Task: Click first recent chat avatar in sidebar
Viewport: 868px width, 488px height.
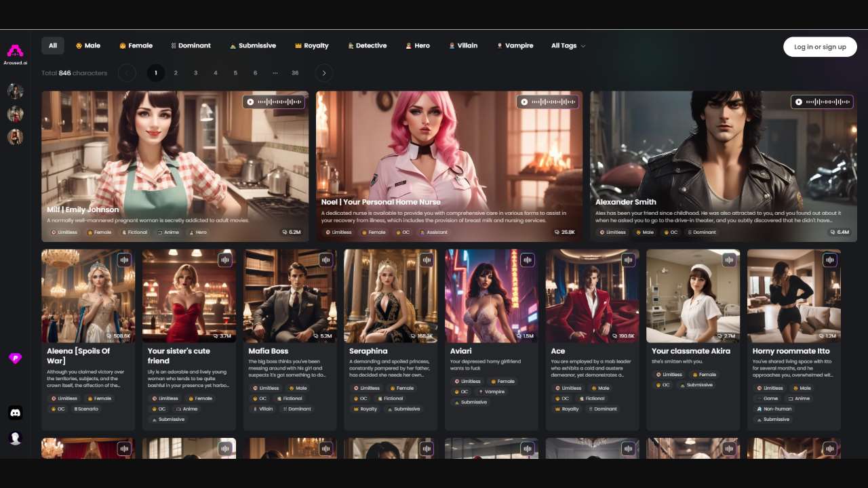Action: (x=15, y=91)
